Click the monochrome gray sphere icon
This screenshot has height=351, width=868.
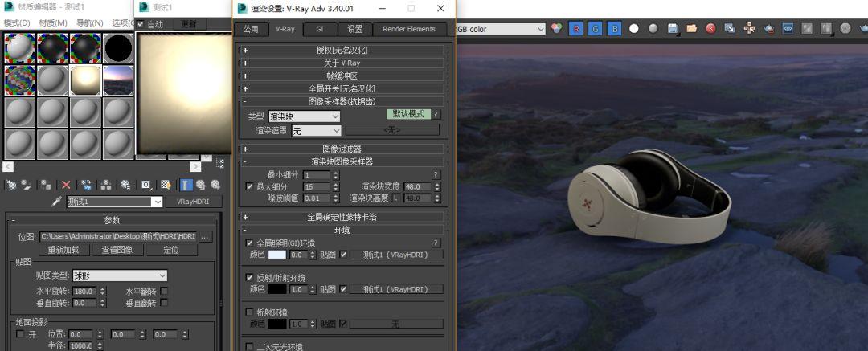(x=653, y=29)
